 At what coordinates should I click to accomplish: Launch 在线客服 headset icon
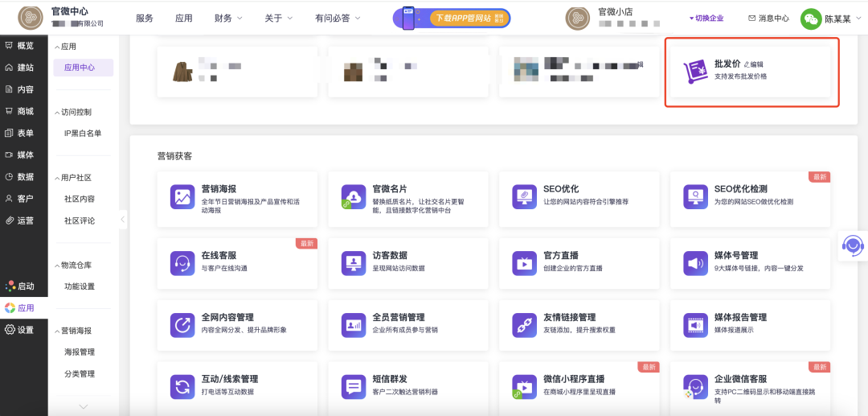pyautogui.click(x=182, y=263)
